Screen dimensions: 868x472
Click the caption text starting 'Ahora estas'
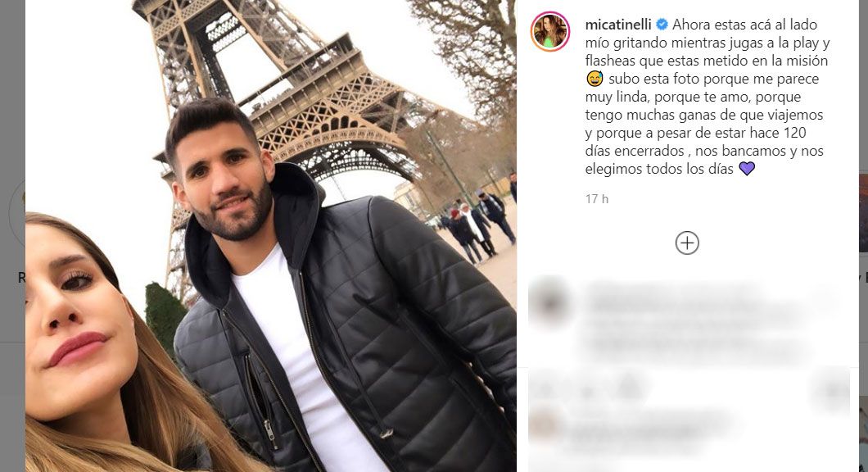tap(708, 97)
